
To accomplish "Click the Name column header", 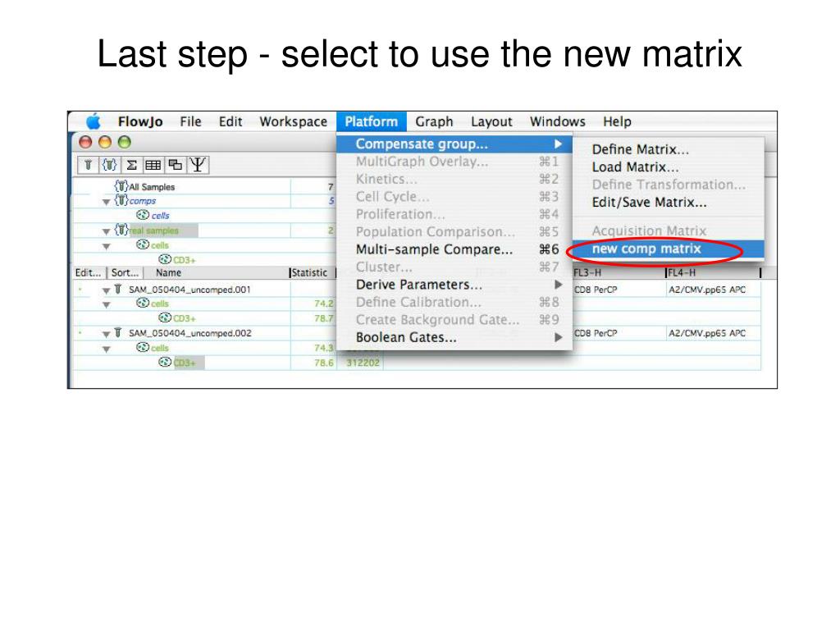I will [x=168, y=272].
